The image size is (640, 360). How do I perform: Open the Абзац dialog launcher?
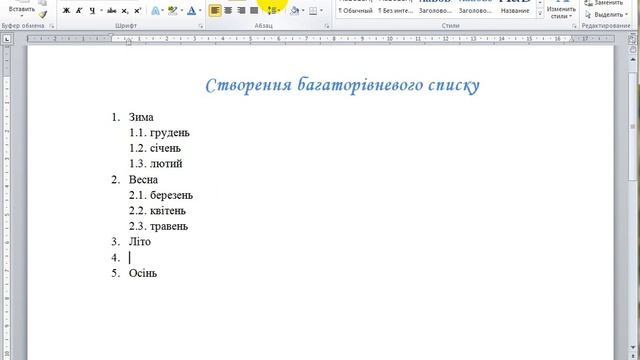click(x=327, y=26)
